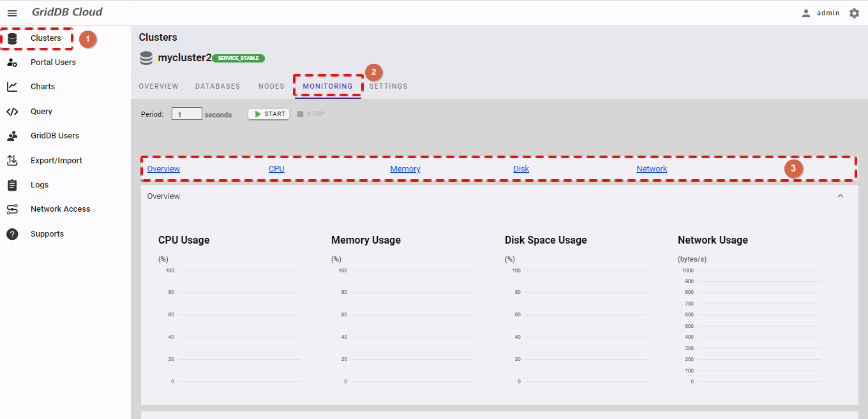868x419 pixels.
Task: Select the MONITORING tab
Action: [x=328, y=86]
